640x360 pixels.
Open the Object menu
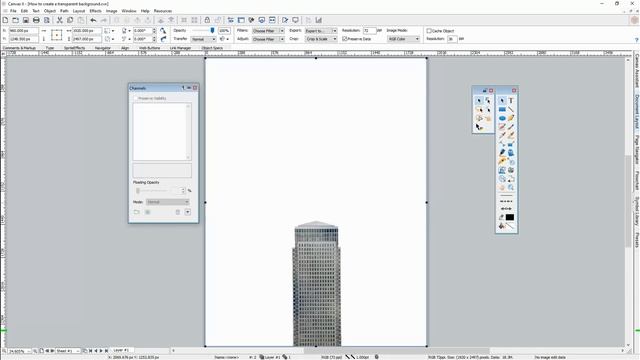[x=50, y=11]
